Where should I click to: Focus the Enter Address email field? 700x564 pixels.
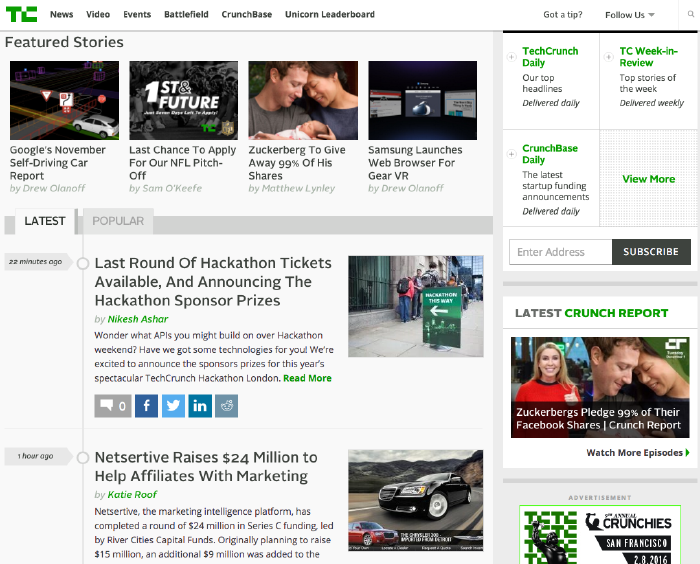[561, 252]
